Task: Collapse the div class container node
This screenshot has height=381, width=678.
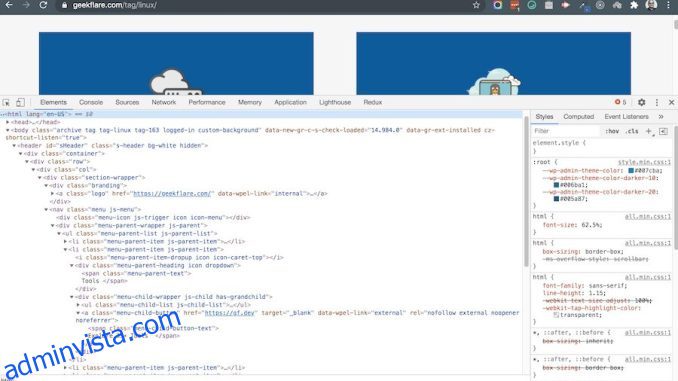Action: pyautogui.click(x=20, y=154)
